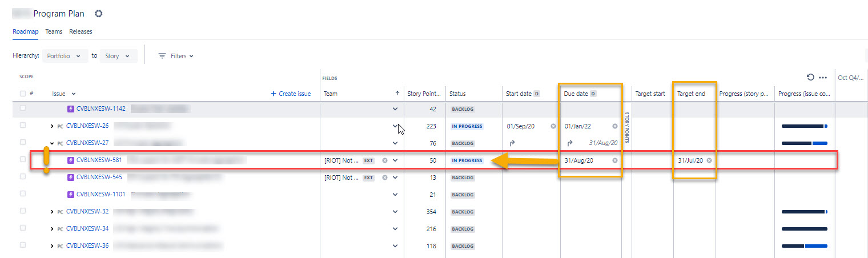Check the box for CVBLNXESW-26

coord(23,125)
